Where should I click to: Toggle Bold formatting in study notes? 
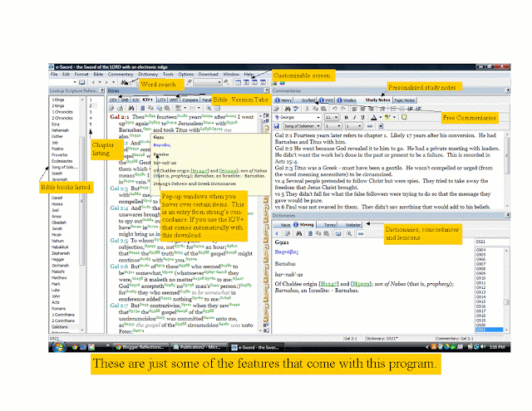tap(346, 117)
